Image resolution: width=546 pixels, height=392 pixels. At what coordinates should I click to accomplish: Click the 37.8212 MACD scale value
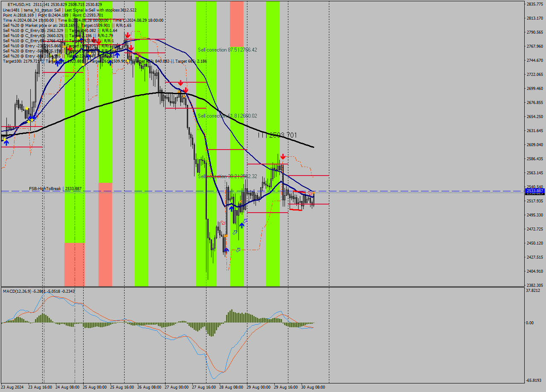tap(533, 291)
